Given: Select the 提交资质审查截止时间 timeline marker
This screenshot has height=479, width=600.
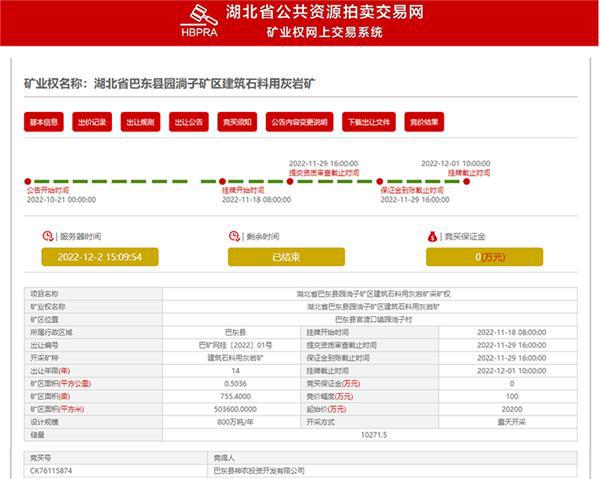Looking at the screenshot, I should [x=290, y=181].
